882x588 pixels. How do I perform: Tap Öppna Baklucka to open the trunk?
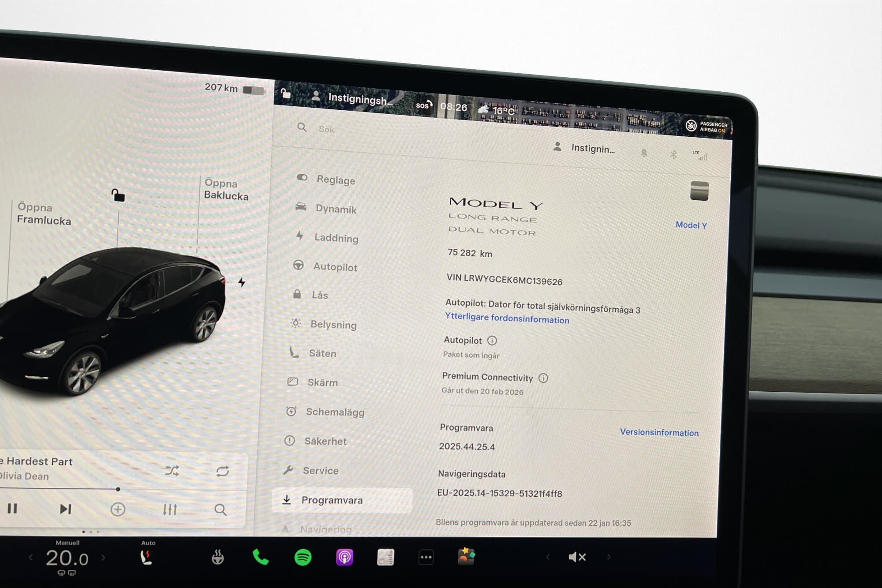tap(226, 190)
